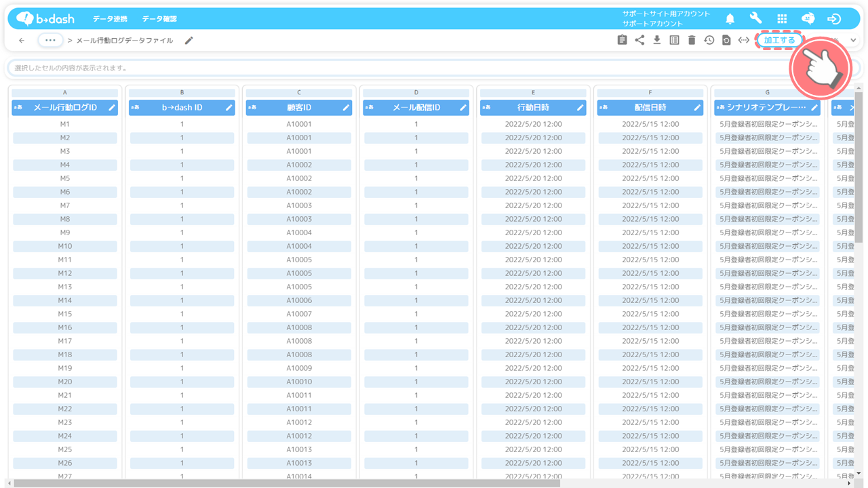868x488 pixels.
Task: Edit the 行動日時 column header
Action: click(580, 108)
